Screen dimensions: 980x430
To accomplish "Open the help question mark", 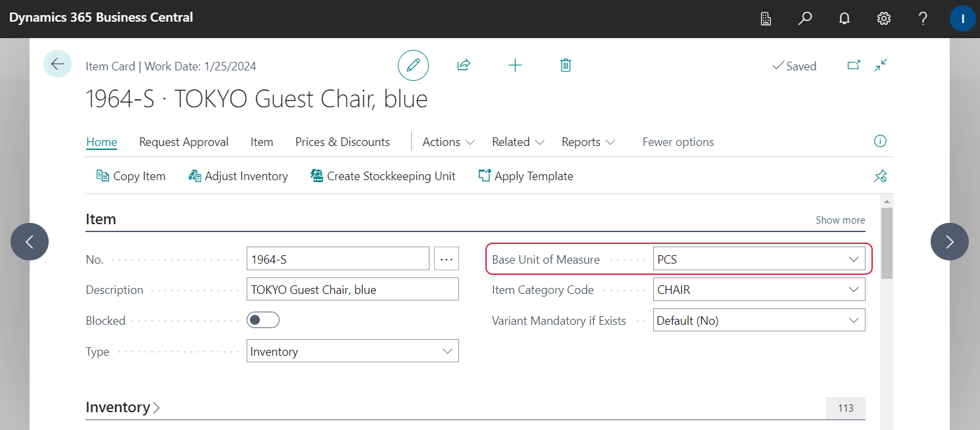I will click(923, 18).
